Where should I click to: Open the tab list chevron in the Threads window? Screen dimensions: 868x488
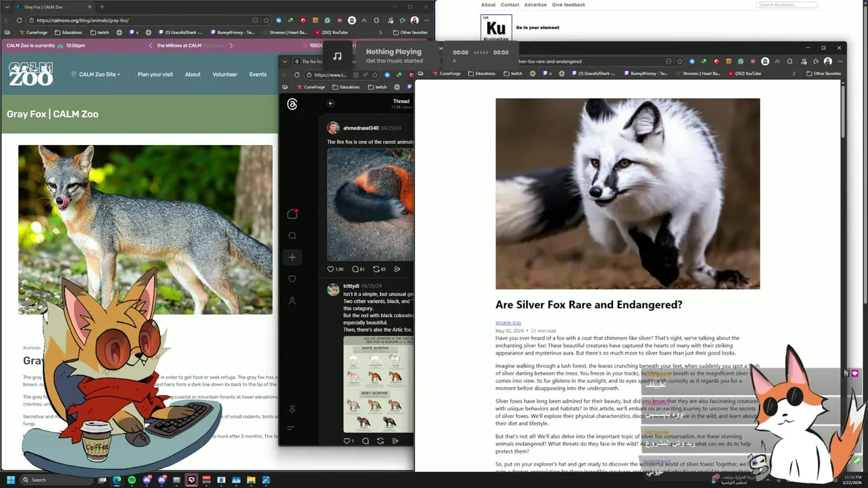pyautogui.click(x=285, y=62)
